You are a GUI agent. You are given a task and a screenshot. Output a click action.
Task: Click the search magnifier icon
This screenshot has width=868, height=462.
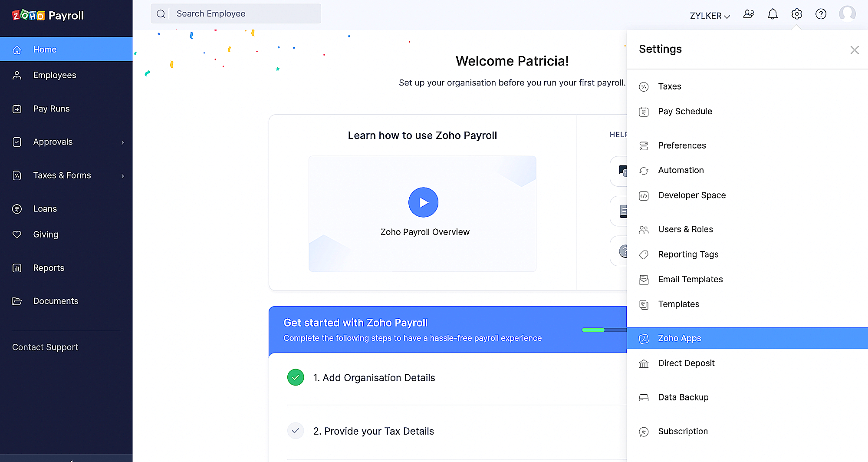click(x=161, y=14)
